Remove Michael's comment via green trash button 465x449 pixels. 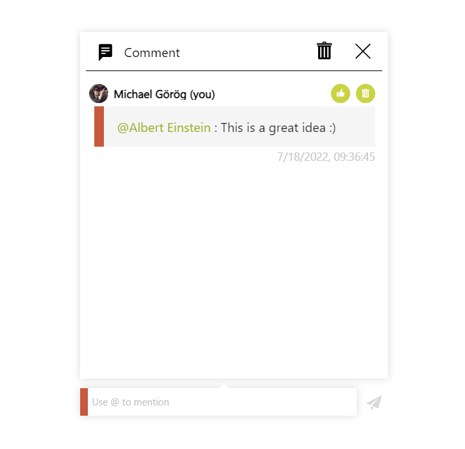point(365,93)
